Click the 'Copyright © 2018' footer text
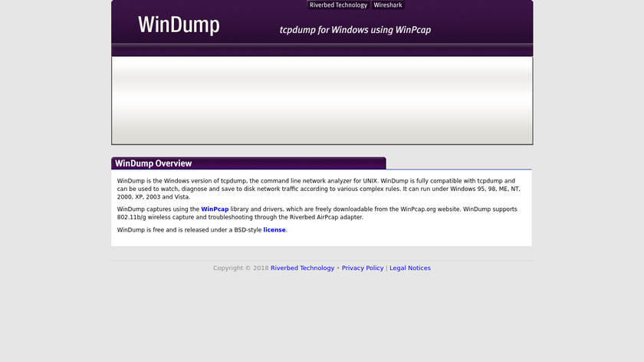 (x=241, y=268)
